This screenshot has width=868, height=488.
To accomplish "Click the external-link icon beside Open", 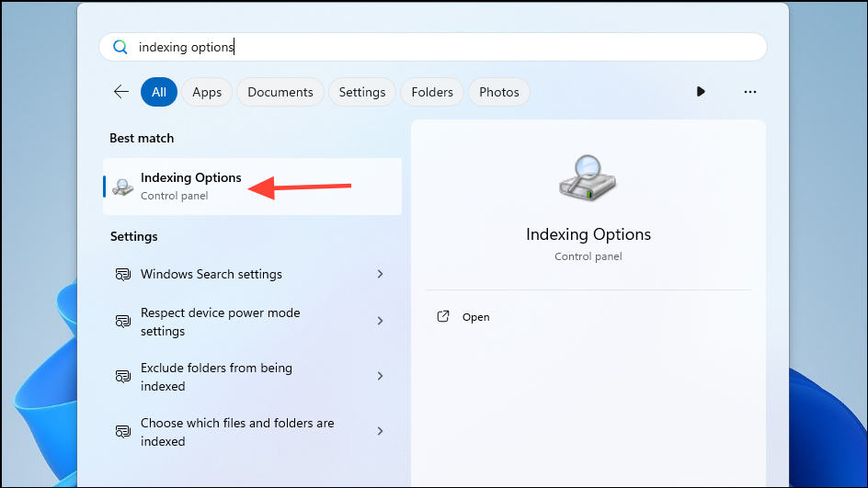I will (x=443, y=316).
